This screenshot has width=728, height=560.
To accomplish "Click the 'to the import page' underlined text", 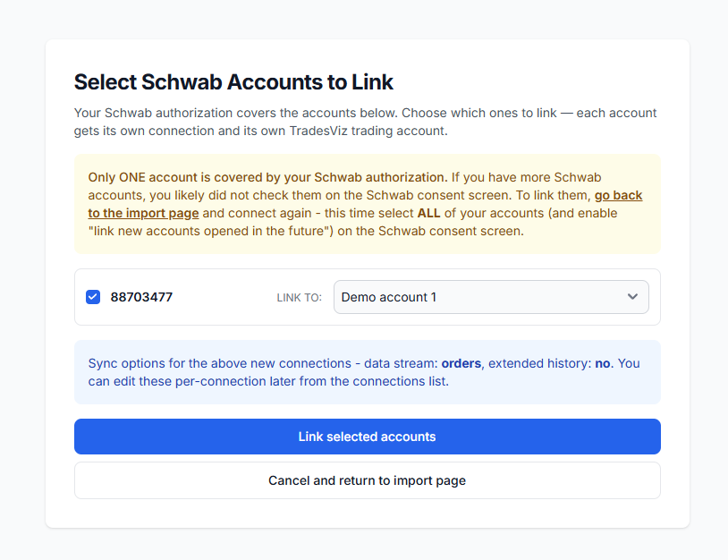I will pos(143,213).
